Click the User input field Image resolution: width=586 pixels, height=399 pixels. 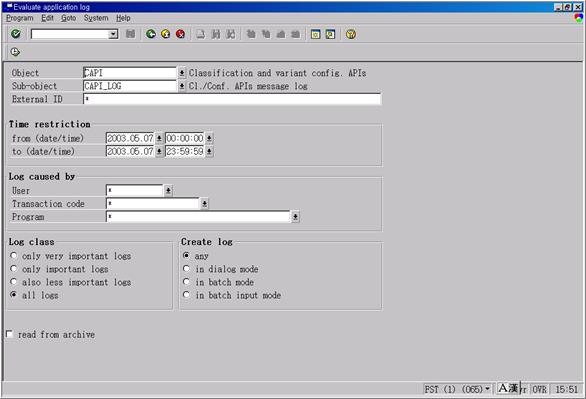click(135, 191)
